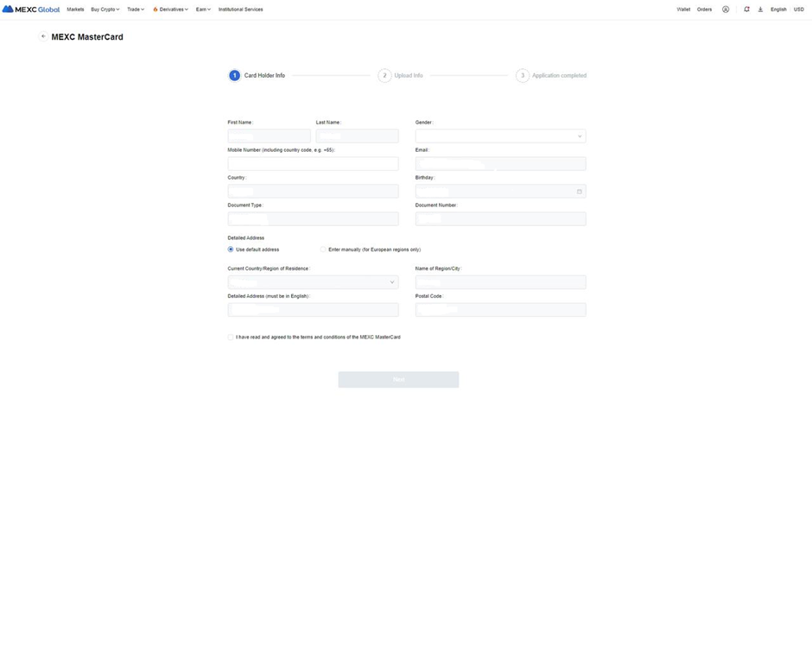The height and width of the screenshot is (650, 812).
Task: Click the MEXC Global logo
Action: [31, 9]
